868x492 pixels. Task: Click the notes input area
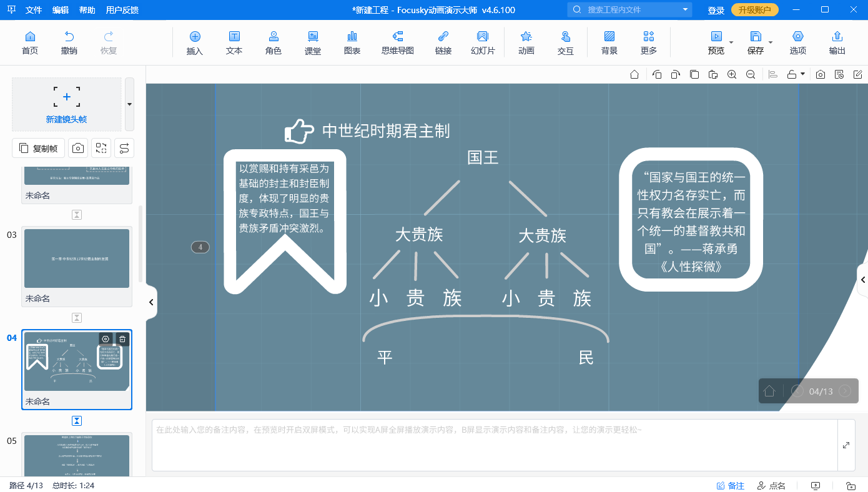click(x=495, y=445)
